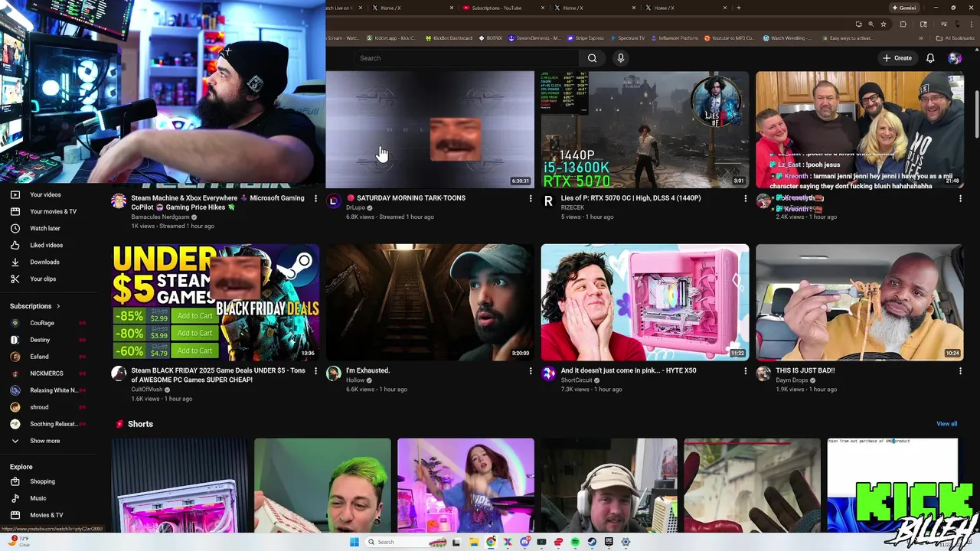Open options menu for I'm Exhausted video
This screenshot has width=980, height=551.
[x=530, y=370]
